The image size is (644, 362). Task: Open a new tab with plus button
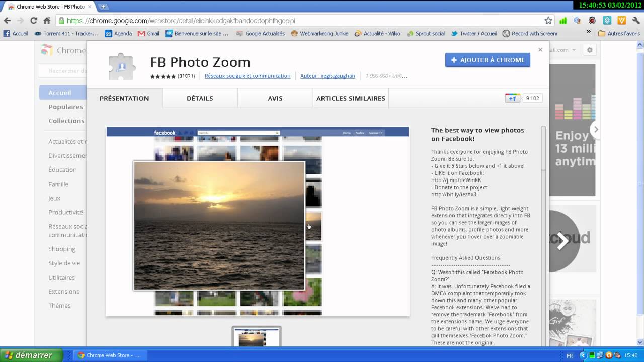[x=103, y=7]
